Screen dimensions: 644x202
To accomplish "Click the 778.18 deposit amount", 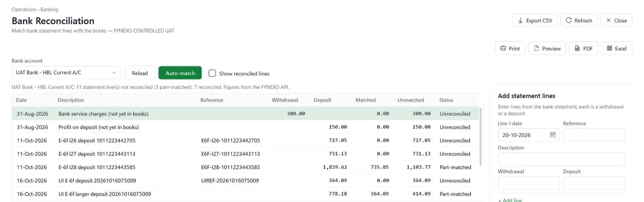I will click(338, 194).
